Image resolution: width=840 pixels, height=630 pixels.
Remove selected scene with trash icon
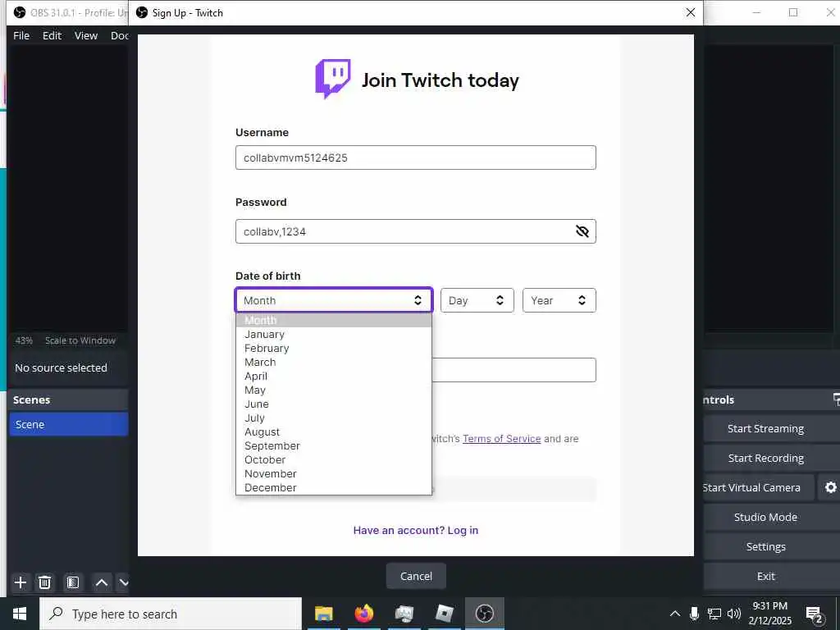click(45, 582)
